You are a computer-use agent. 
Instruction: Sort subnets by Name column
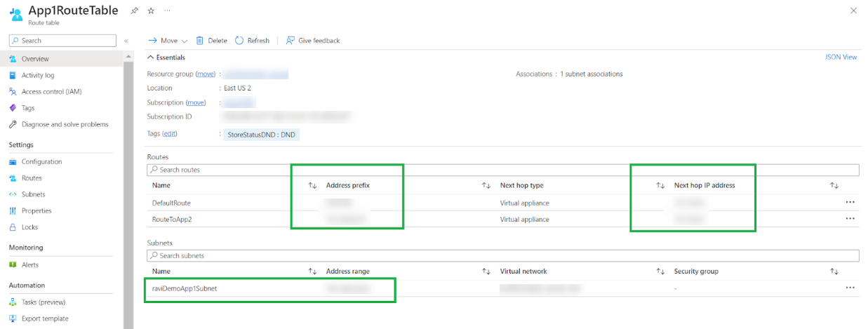pyautogui.click(x=313, y=271)
